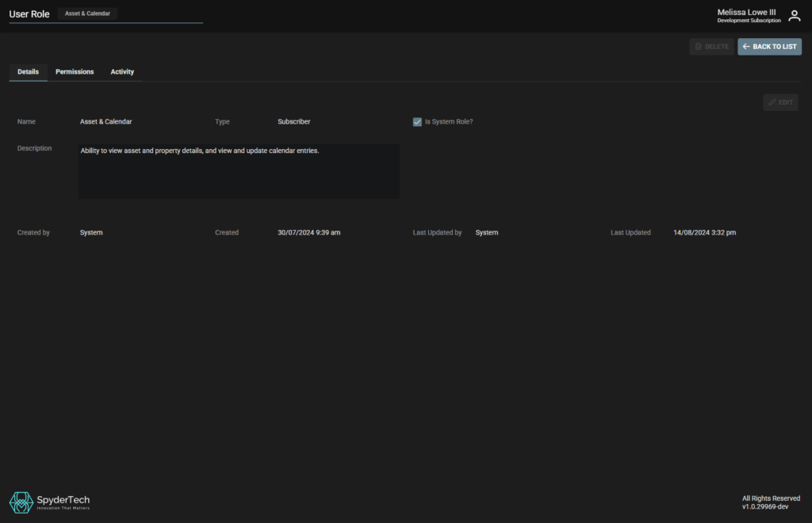
Task: Open the Activity tab
Action: coord(122,72)
